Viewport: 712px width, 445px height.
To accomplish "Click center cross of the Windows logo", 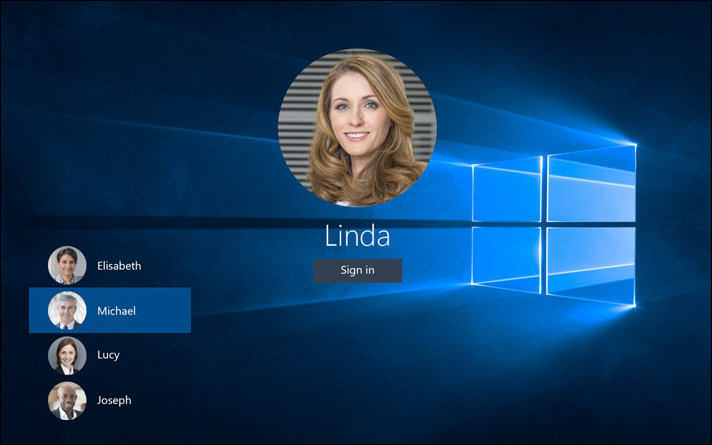I will pyautogui.click(x=544, y=224).
